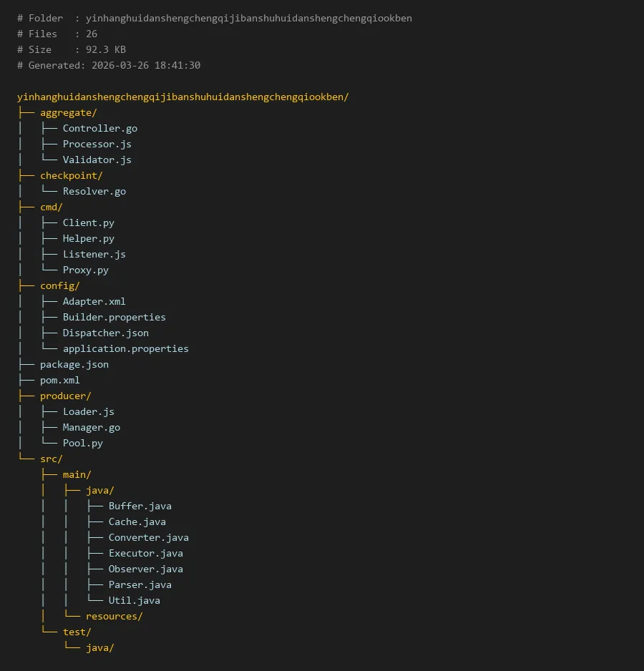Select the root folder name line
Viewport: 644px width, 671px height.
182,97
